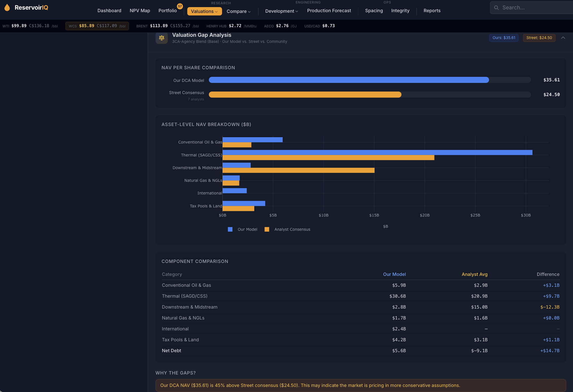Image resolution: width=573 pixels, height=392 pixels.
Task: Click the $35.61 NAV per share value
Action: click(x=551, y=80)
